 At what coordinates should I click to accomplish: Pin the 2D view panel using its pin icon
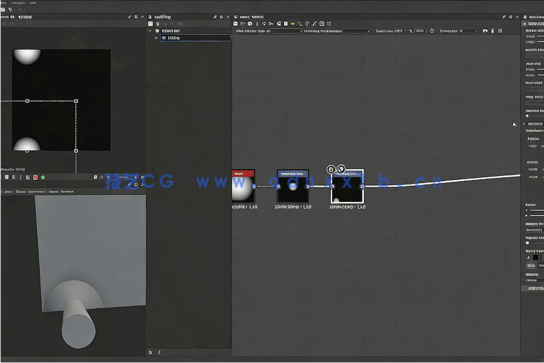tap(129, 17)
